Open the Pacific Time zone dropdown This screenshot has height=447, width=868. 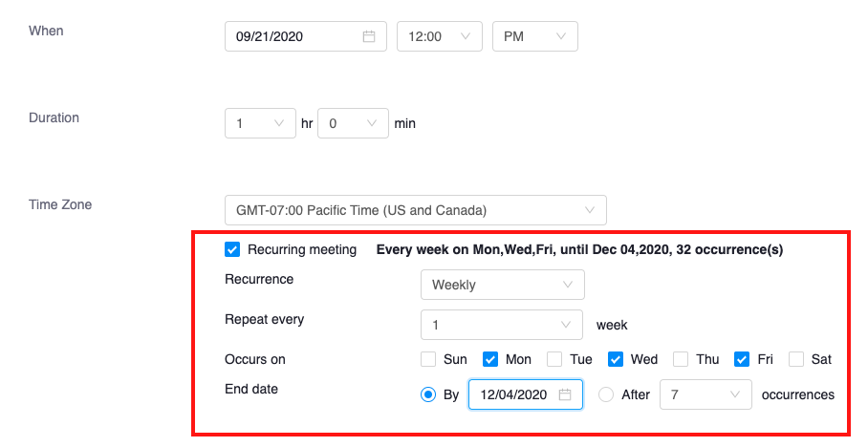coord(415,210)
